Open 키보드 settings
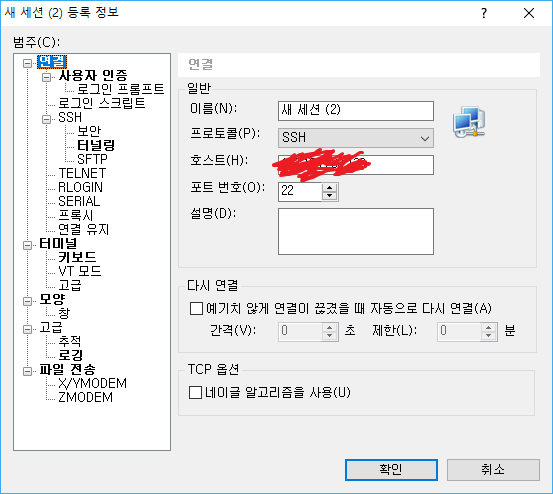This screenshot has width=553, height=494. 77,257
